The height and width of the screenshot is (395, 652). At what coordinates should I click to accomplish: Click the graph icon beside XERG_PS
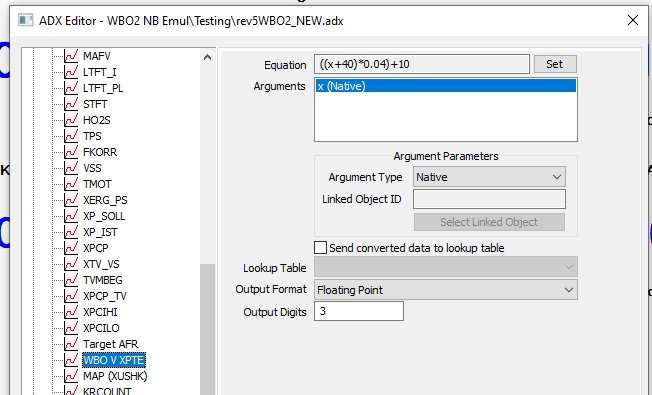71,200
